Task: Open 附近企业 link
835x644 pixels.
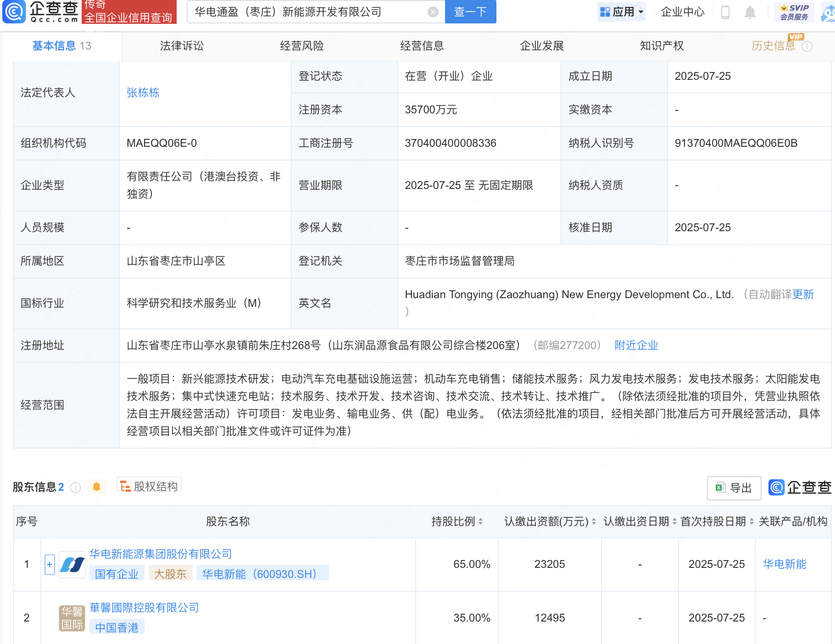Action: pyautogui.click(x=636, y=345)
